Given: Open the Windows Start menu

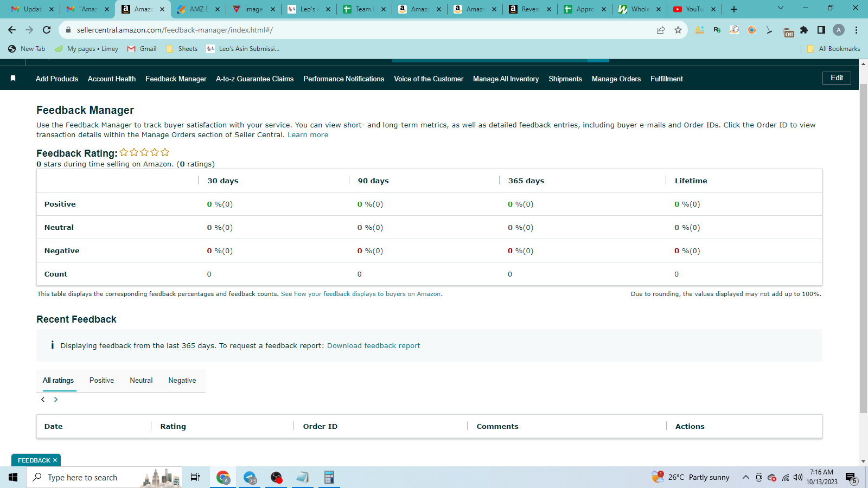Looking at the screenshot, I should click(x=13, y=477).
